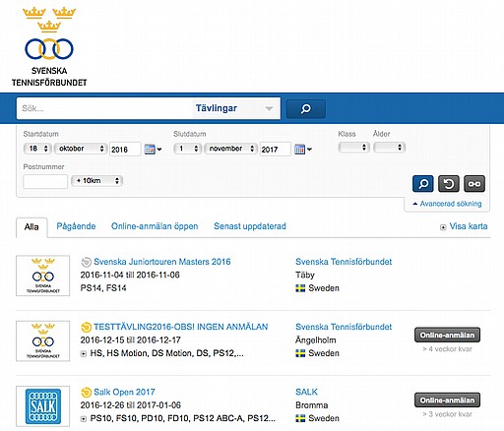Click the Svenska Tennisförbundet logo in the header
This screenshot has height=431, width=504.
[49, 46]
